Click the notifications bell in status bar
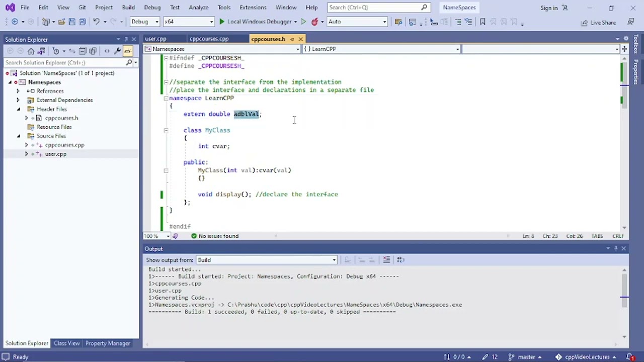The height and width of the screenshot is (362, 644). point(629,357)
